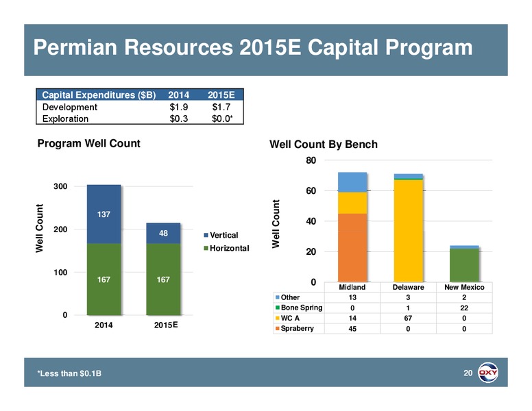Screen dimensions: 532x411
Task: Select the Capital Expenditures ($B) header cell
Action: (x=99, y=95)
